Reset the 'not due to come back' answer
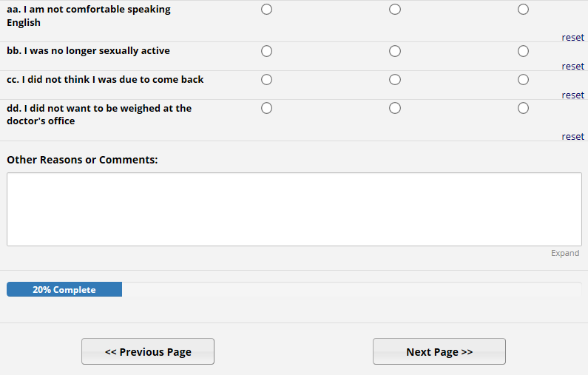The height and width of the screenshot is (375, 588). click(572, 95)
